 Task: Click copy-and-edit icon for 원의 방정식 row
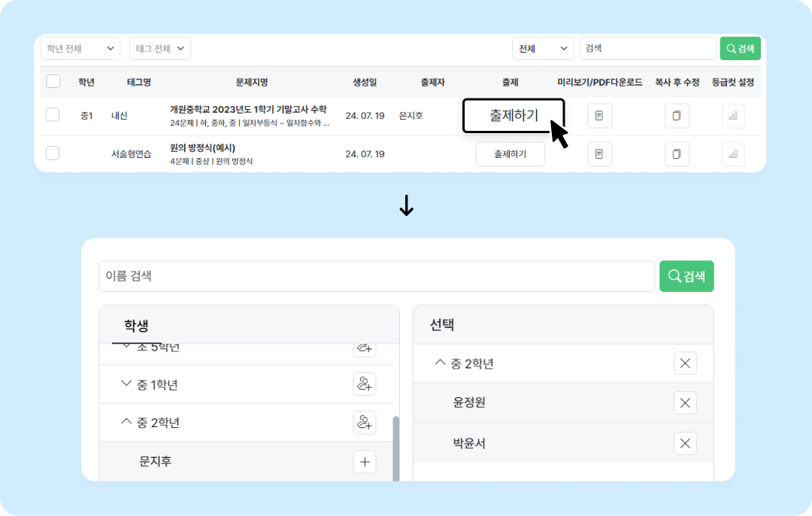[x=677, y=154]
